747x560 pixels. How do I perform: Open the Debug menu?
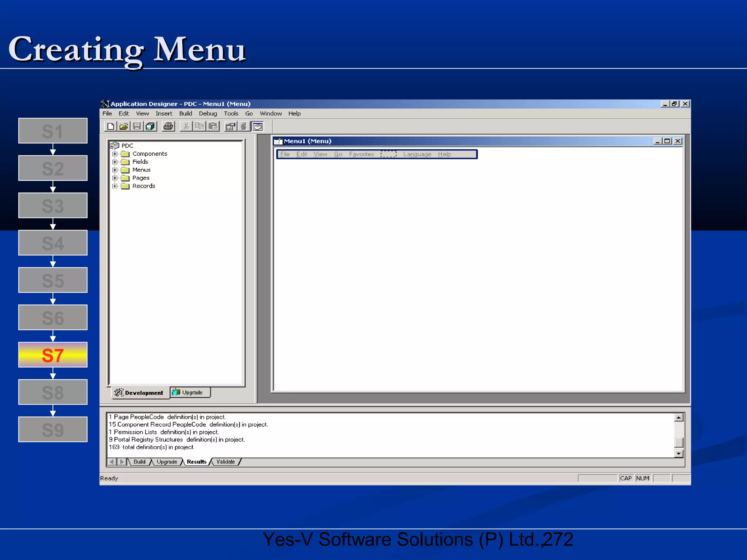208,113
